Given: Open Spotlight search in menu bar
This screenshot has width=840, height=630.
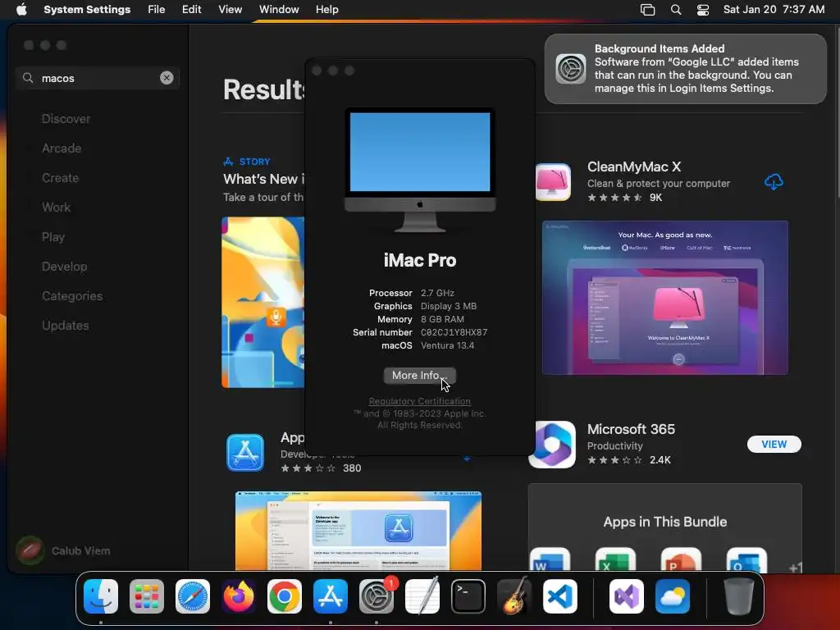Looking at the screenshot, I should pos(676,10).
